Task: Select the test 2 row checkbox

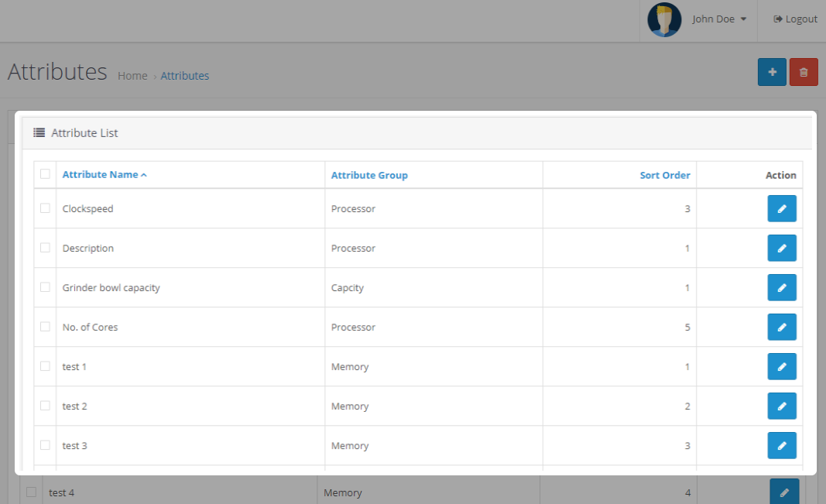Action: (45, 406)
